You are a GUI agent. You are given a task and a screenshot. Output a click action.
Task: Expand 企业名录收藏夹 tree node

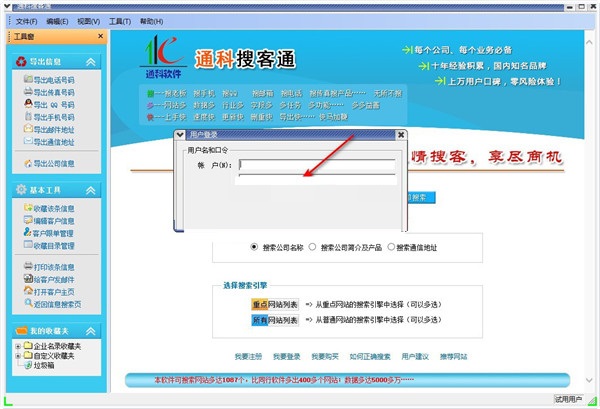(x=18, y=346)
